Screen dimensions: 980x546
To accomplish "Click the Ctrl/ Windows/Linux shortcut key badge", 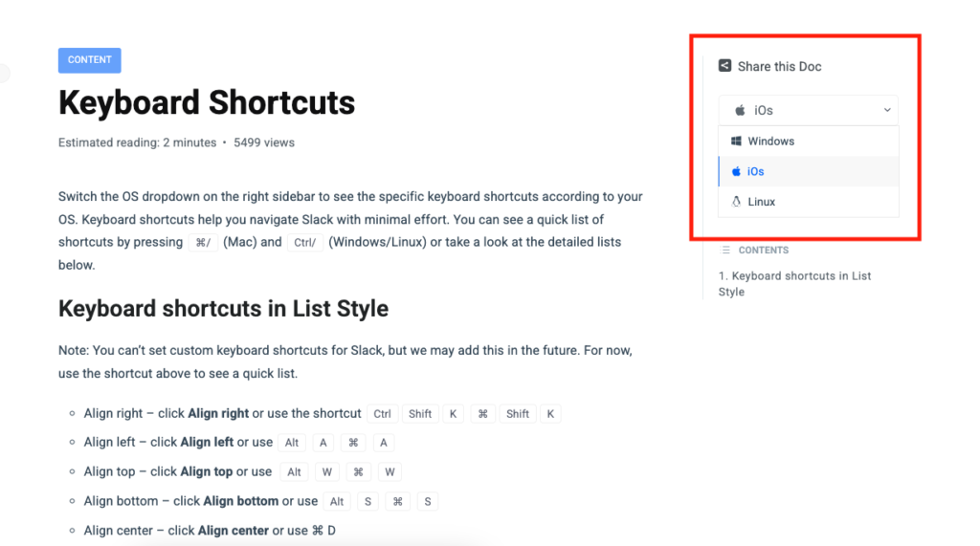I will [x=305, y=243].
